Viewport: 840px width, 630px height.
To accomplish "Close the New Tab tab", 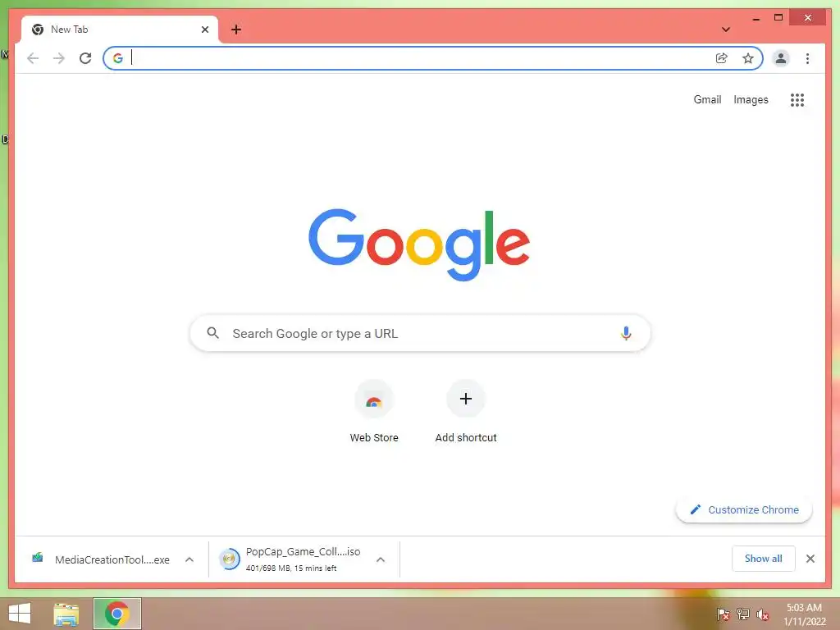I will 204,30.
